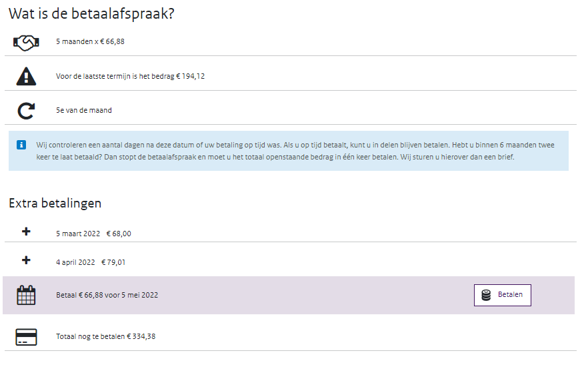Click the coins icon in Betalen button
Viewport: 588px width, 371px height.
(486, 296)
